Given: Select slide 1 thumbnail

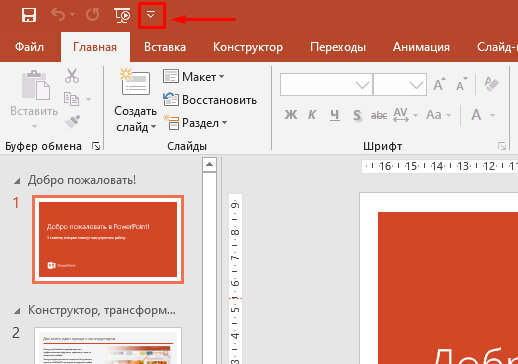Looking at the screenshot, I should pos(108,239).
